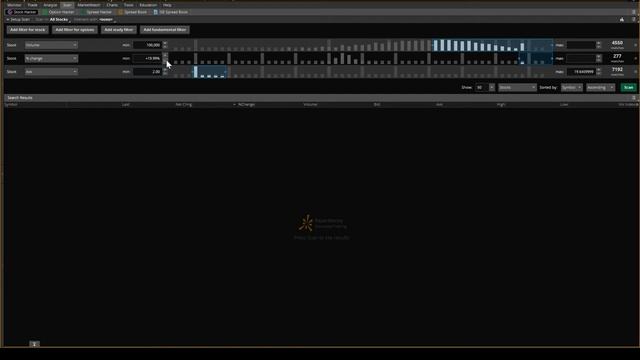
Task: Adjust the Show count stepper
Action: click(492, 87)
